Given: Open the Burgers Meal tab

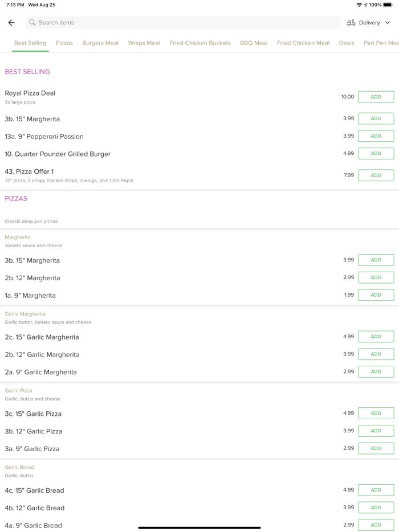Looking at the screenshot, I should pyautogui.click(x=100, y=43).
